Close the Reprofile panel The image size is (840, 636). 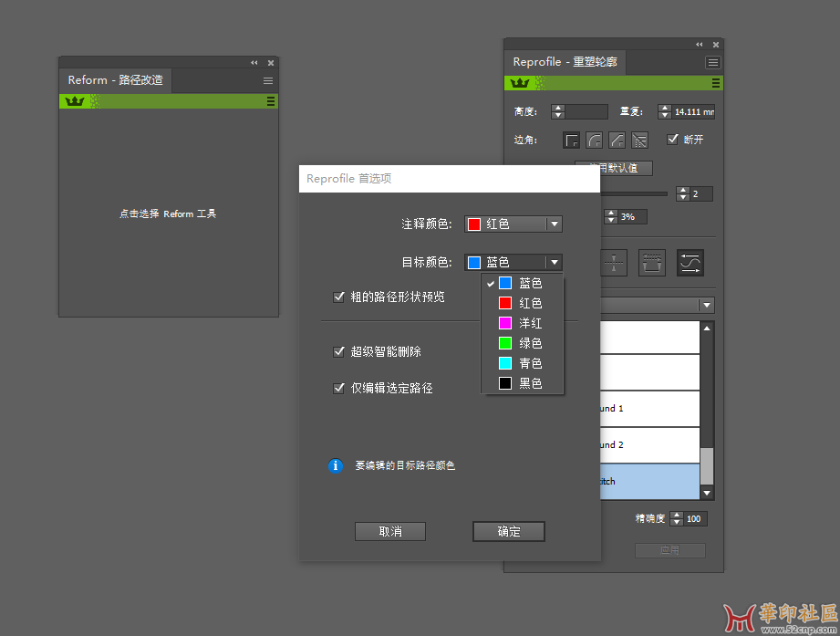coord(716,45)
